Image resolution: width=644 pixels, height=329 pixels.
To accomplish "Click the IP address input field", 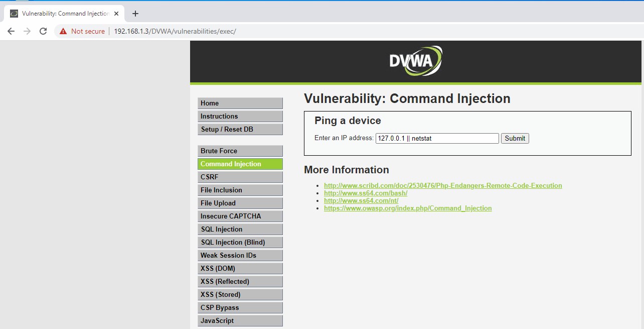I will coord(437,138).
